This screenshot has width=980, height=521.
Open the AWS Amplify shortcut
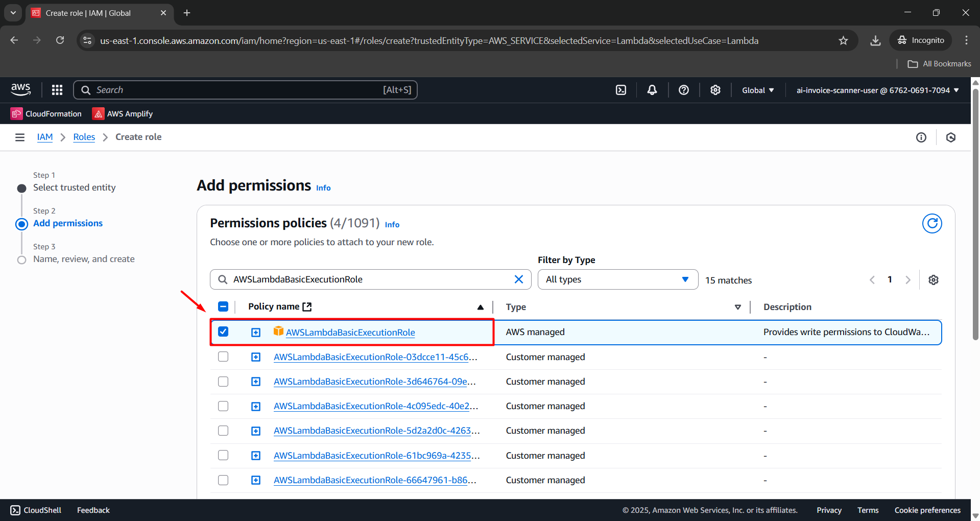coord(123,114)
